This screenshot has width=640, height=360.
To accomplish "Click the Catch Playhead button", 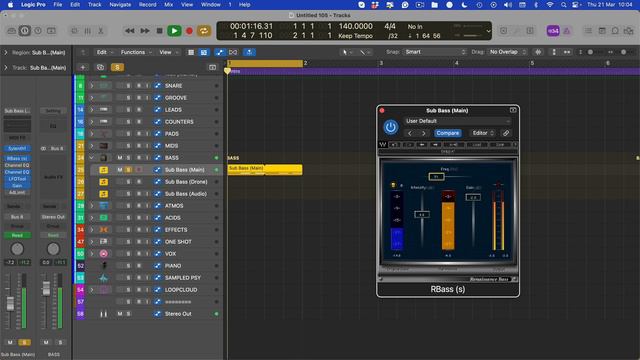I will [x=249, y=52].
